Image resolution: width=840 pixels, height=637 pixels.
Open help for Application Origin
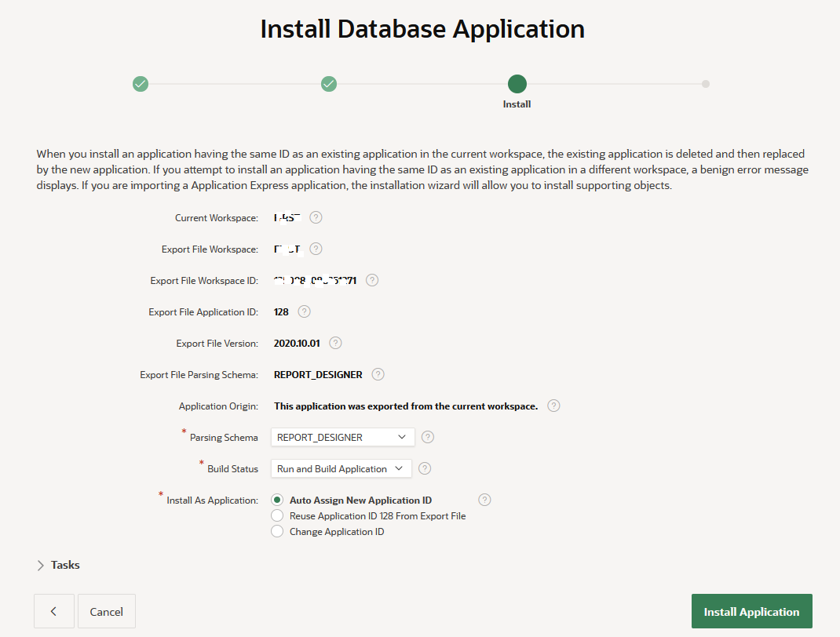click(x=553, y=406)
